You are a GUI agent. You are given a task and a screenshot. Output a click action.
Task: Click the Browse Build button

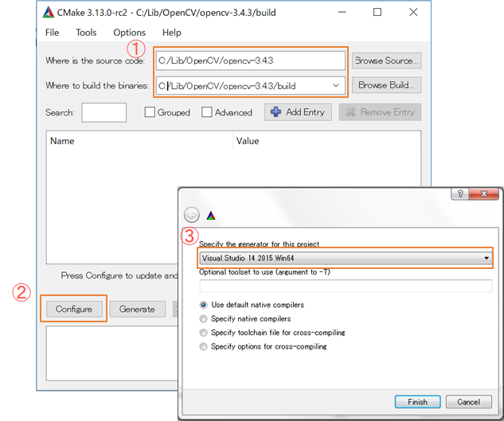click(386, 85)
